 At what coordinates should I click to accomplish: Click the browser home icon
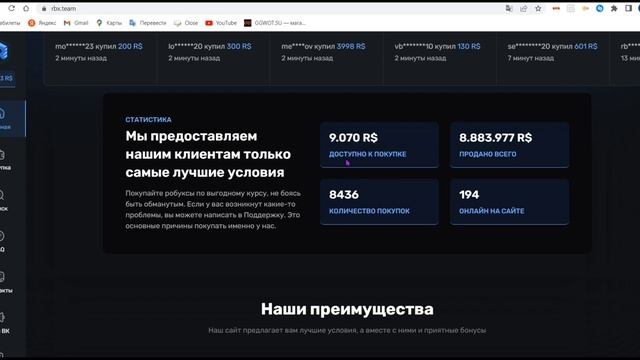(26, 9)
